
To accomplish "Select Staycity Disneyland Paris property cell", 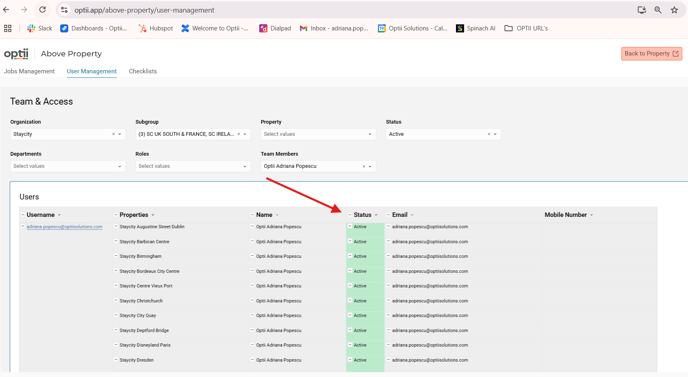I will 145,345.
